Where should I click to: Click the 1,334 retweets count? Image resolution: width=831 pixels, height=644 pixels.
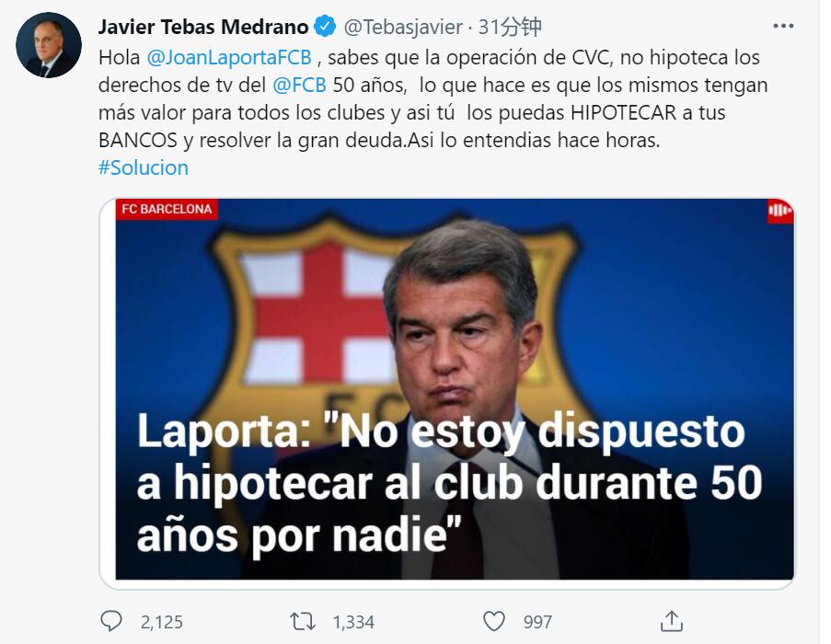tap(353, 622)
